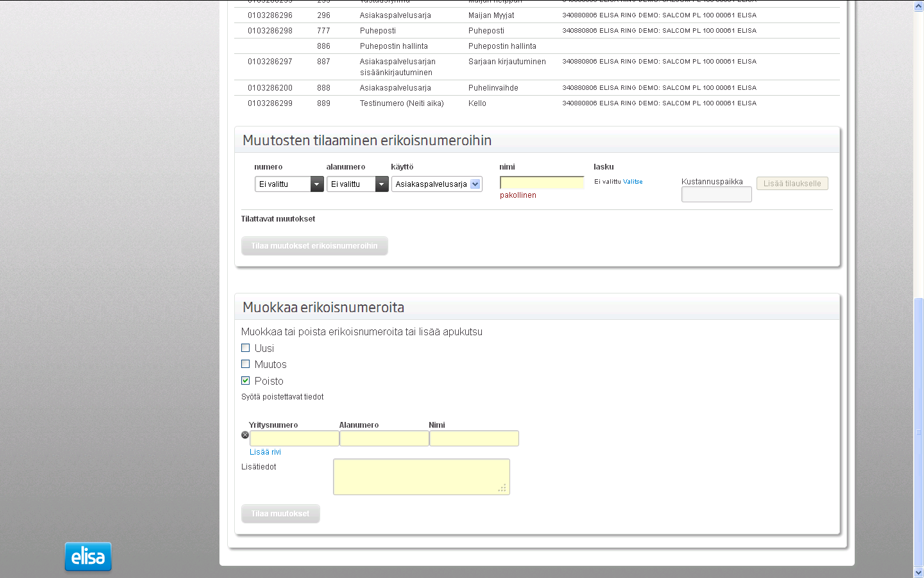Click the Muutosten tilaaminen erikoisnumeroihin heading
924x578 pixels.
pyautogui.click(x=367, y=141)
